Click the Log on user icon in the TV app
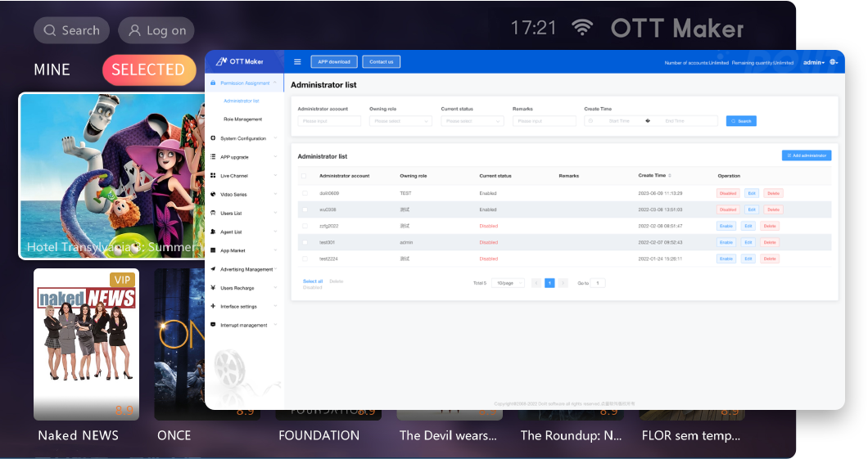Viewport: 868px width, 459px height. click(134, 30)
